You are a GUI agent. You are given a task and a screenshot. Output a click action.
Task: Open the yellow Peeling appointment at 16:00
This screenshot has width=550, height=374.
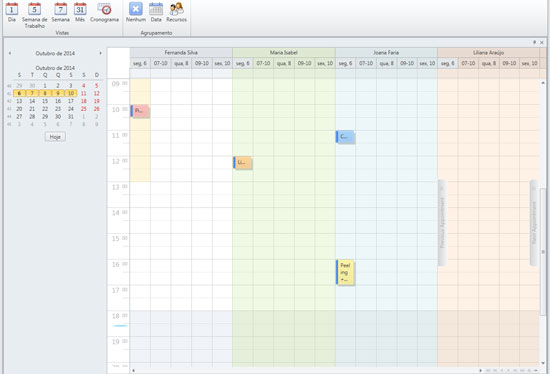click(345, 272)
